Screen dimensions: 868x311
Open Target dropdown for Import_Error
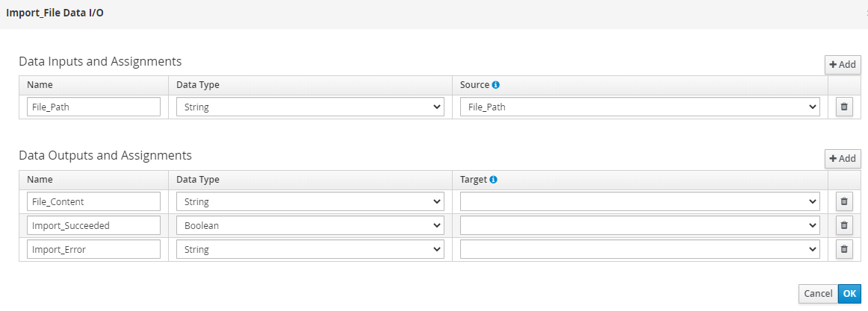[640, 249]
